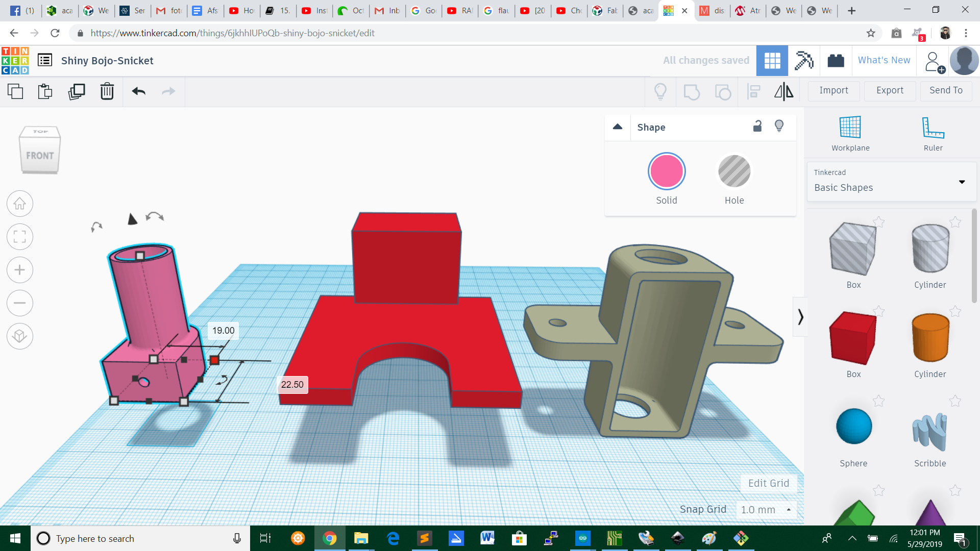
Task: Click the FRONT face of view cube
Action: pyautogui.click(x=40, y=156)
